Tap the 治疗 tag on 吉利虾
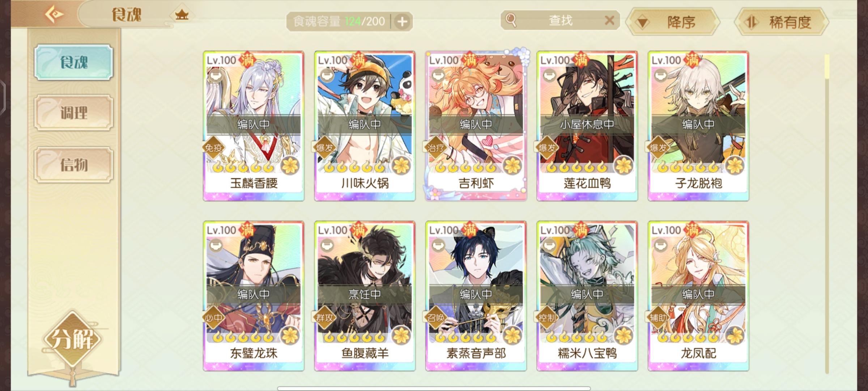This screenshot has width=868, height=391. [x=436, y=148]
